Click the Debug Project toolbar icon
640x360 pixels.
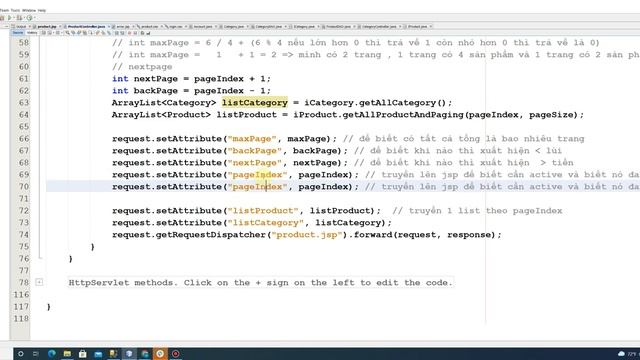pyautogui.click(x=19, y=18)
